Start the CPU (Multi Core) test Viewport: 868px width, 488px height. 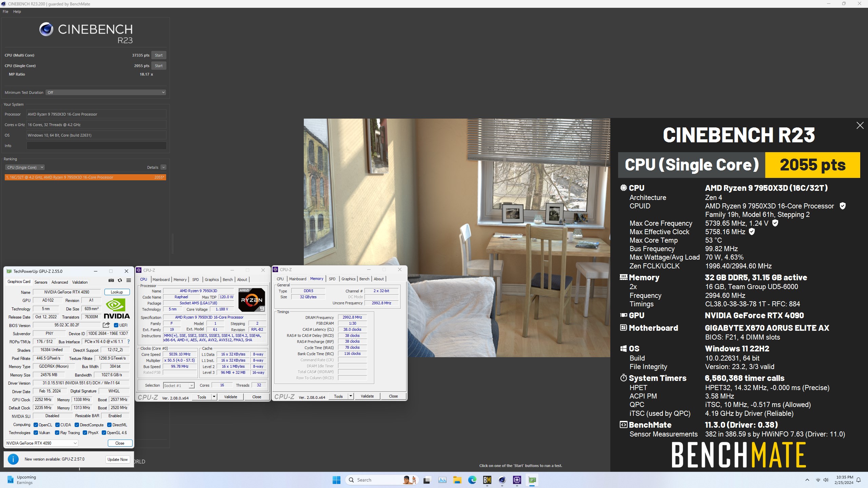159,55
